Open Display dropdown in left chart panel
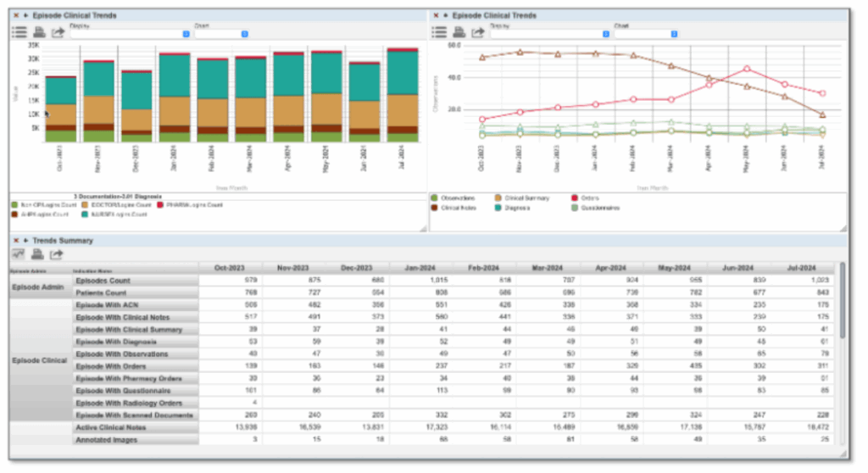Viewport: 868px width, 473px height. (127, 34)
